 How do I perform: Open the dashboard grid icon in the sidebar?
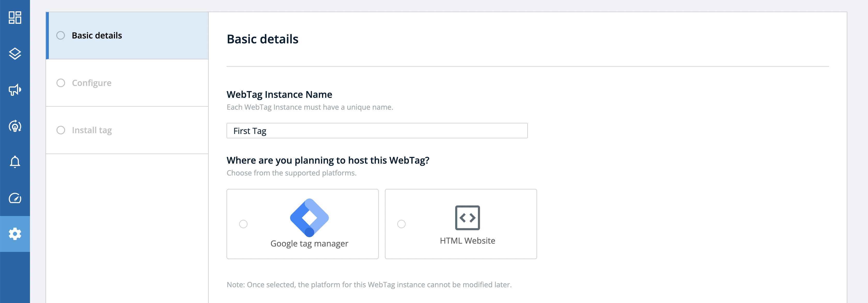15,18
